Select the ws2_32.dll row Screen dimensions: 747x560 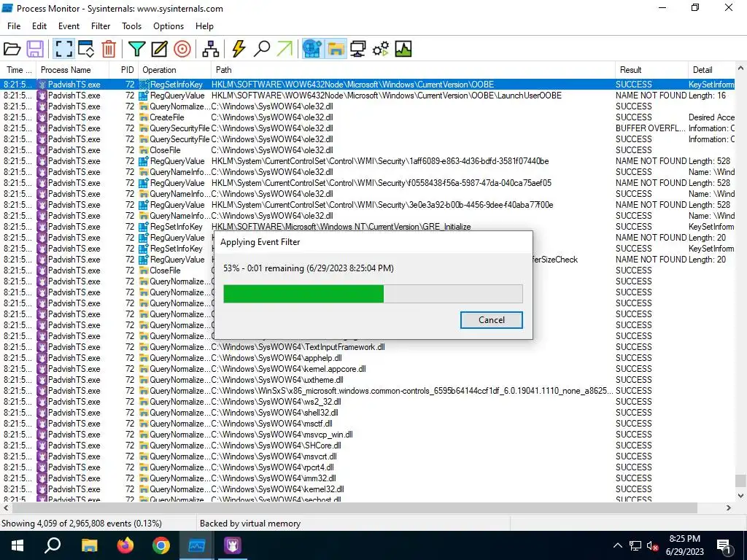coord(368,402)
